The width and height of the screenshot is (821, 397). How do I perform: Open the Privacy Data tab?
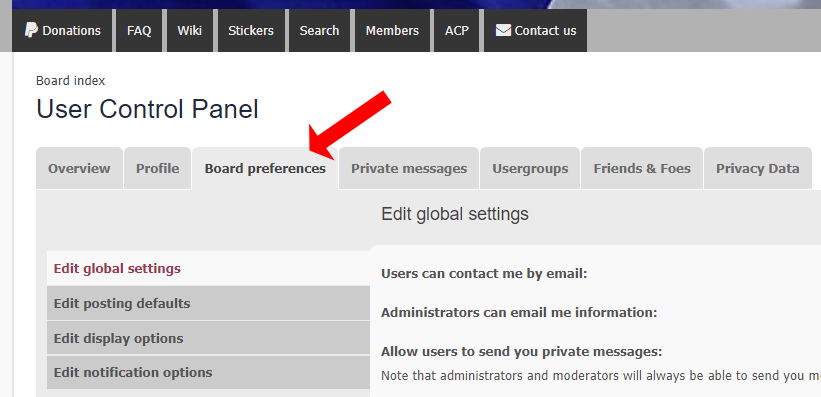(x=758, y=168)
